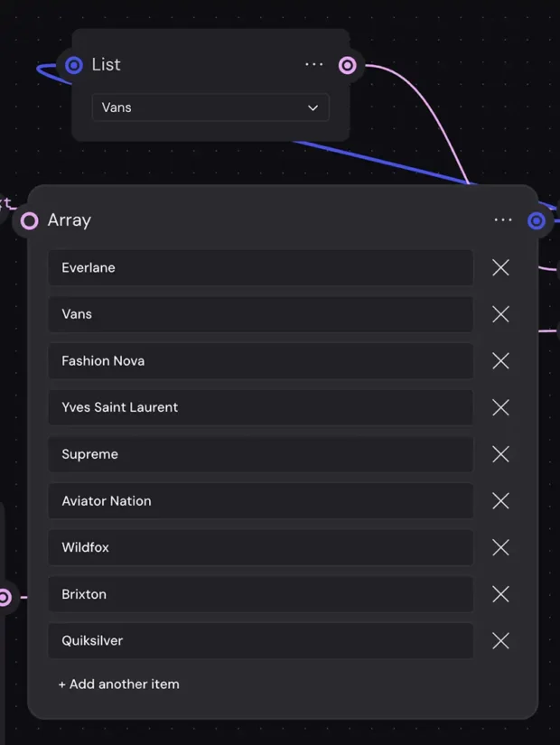Image resolution: width=560 pixels, height=745 pixels.
Task: Click the List node's pink output port
Action: point(347,65)
